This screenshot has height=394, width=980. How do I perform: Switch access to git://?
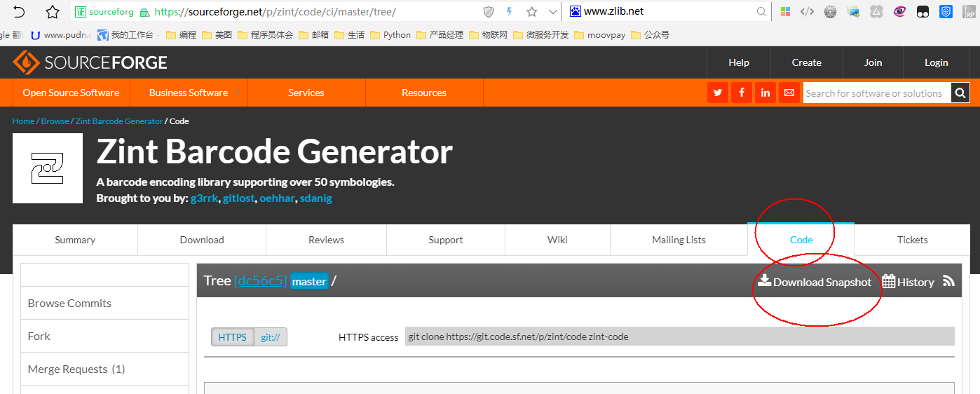pyautogui.click(x=271, y=337)
